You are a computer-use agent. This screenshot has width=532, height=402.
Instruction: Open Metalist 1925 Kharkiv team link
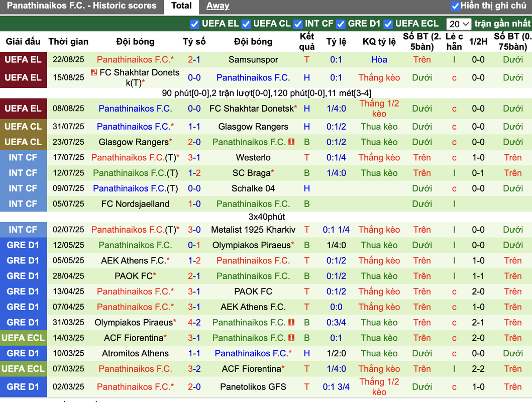[x=253, y=230]
